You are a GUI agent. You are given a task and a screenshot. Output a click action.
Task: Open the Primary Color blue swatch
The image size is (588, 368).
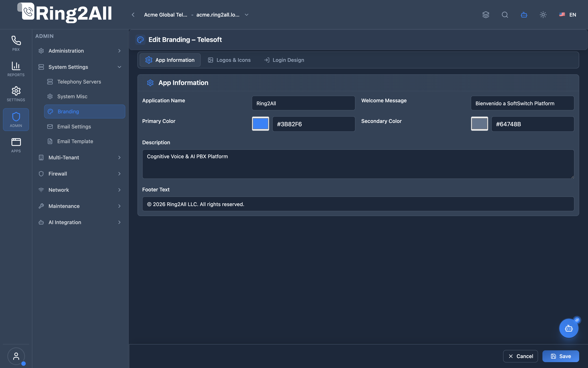pos(261,124)
